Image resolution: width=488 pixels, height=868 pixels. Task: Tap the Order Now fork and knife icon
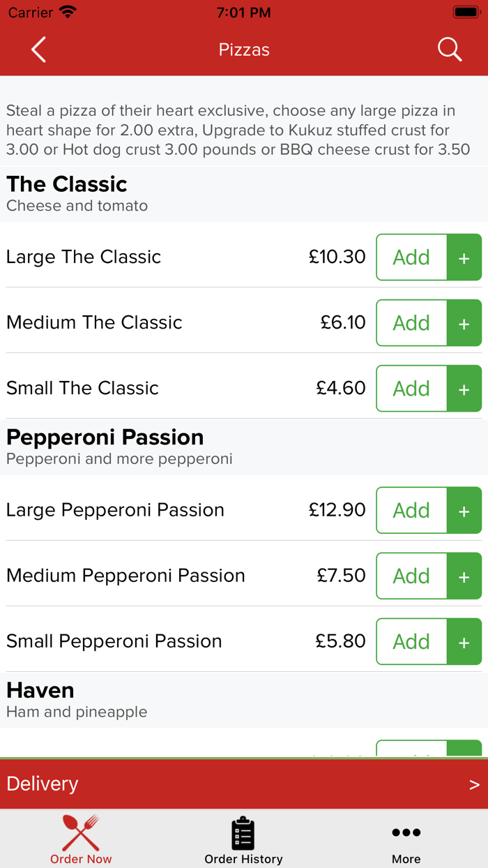tap(81, 833)
